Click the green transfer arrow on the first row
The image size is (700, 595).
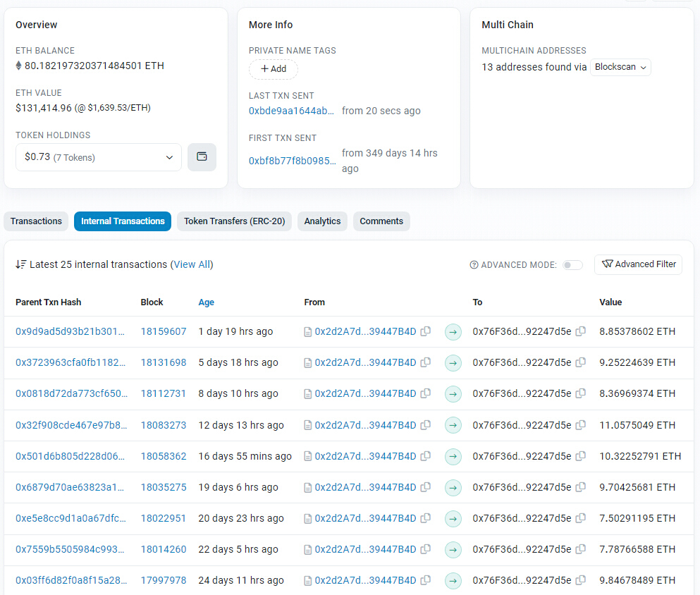pyautogui.click(x=453, y=331)
